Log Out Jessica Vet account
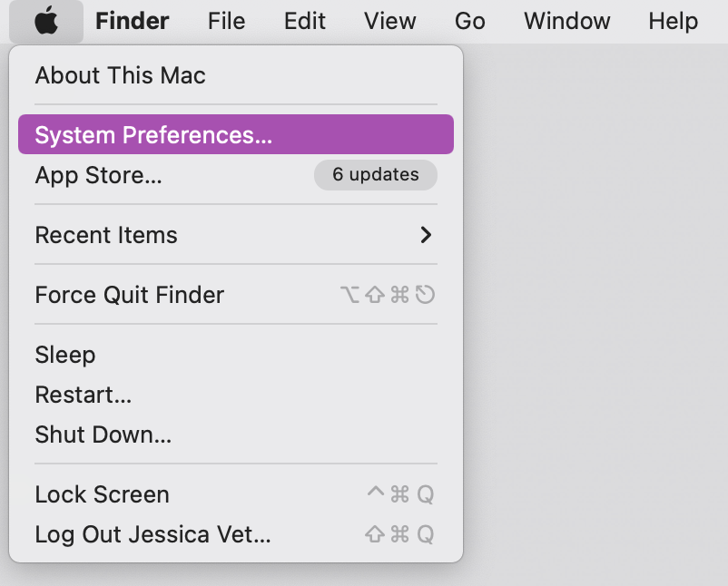 (236, 534)
